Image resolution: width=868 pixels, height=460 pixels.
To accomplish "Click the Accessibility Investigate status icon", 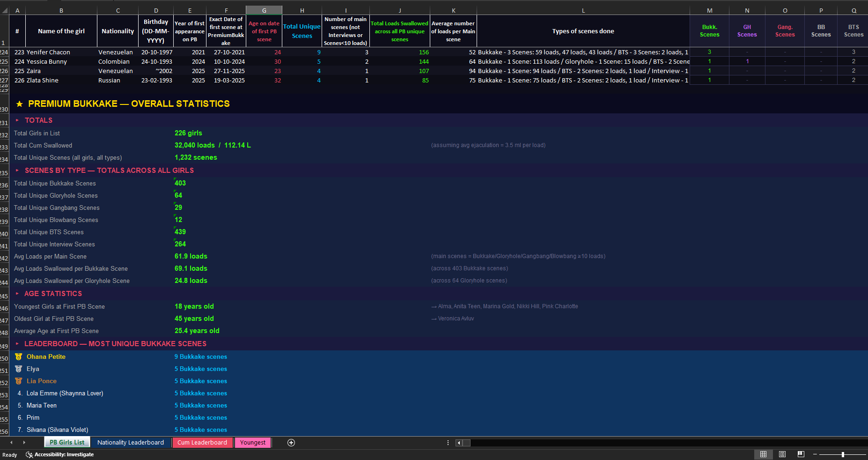I will [29, 454].
